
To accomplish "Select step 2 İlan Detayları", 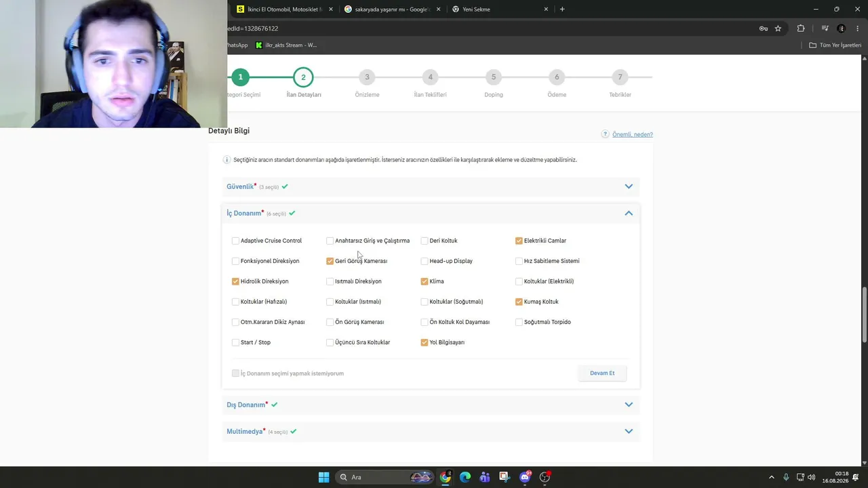I will tap(303, 77).
